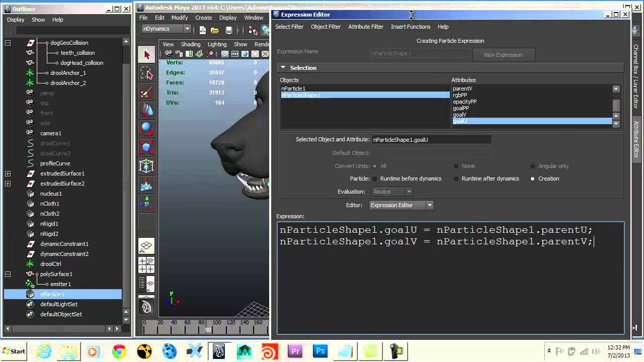Select the None convert units radio
Image resolution: width=644 pixels, height=362 pixels.
click(x=456, y=166)
